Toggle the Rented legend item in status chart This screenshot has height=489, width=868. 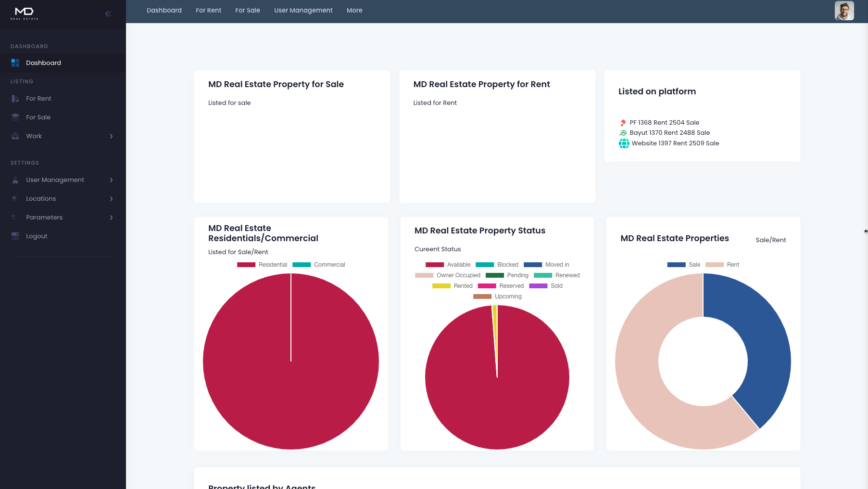click(453, 286)
